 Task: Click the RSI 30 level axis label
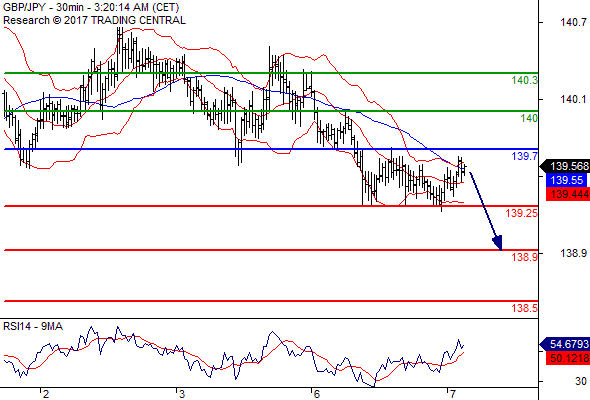(x=581, y=381)
